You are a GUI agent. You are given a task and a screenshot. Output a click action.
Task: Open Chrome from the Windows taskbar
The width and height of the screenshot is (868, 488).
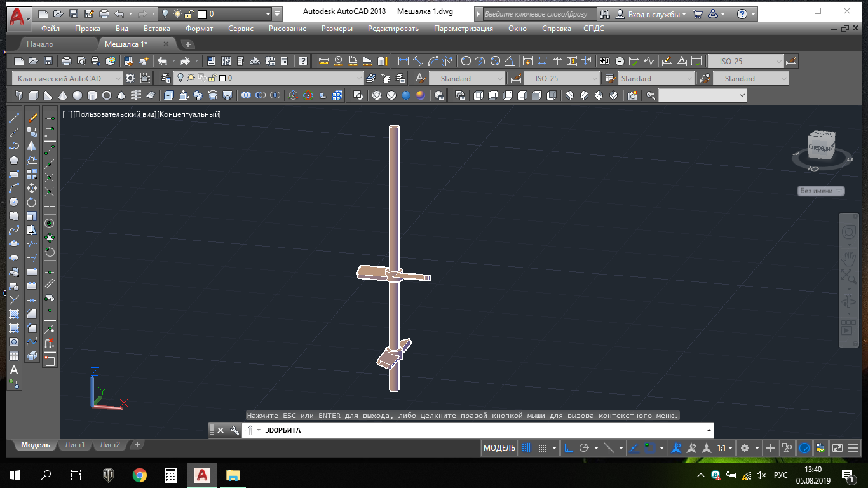coord(140,475)
